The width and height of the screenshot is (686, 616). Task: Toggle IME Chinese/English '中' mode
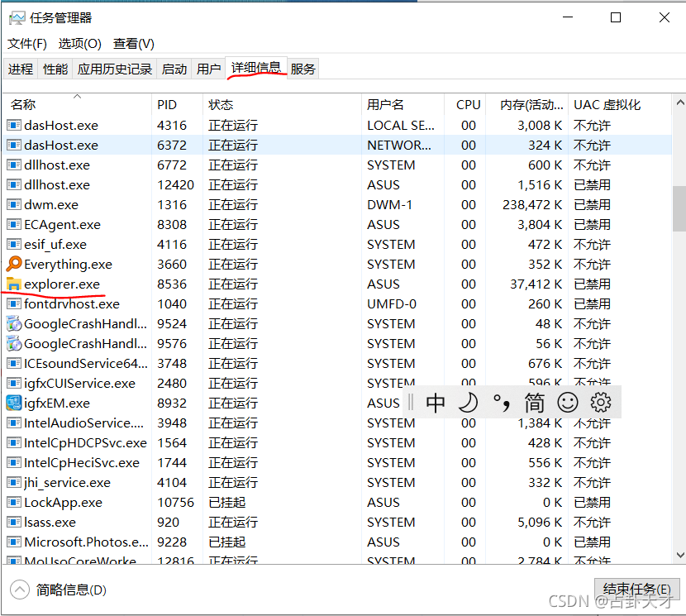(x=436, y=403)
